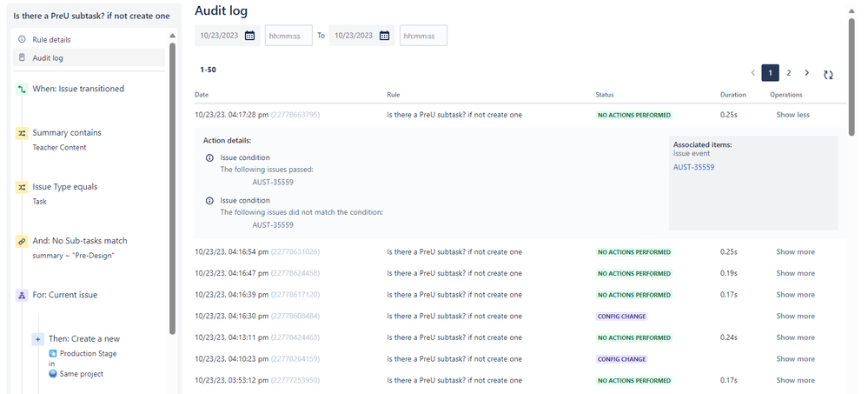Click the start time hh:mm:ss field
Image resolution: width=868 pixels, height=394 pixels.
pyautogui.click(x=288, y=36)
